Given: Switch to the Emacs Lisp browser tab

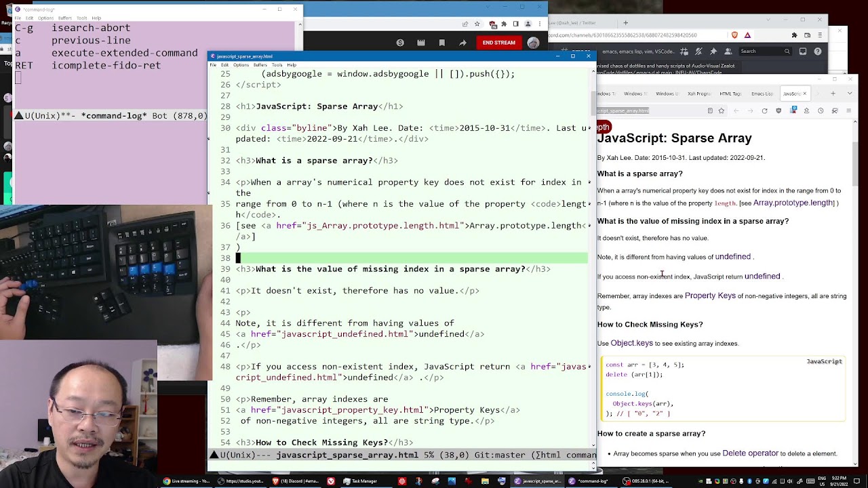Looking at the screenshot, I should [x=762, y=94].
